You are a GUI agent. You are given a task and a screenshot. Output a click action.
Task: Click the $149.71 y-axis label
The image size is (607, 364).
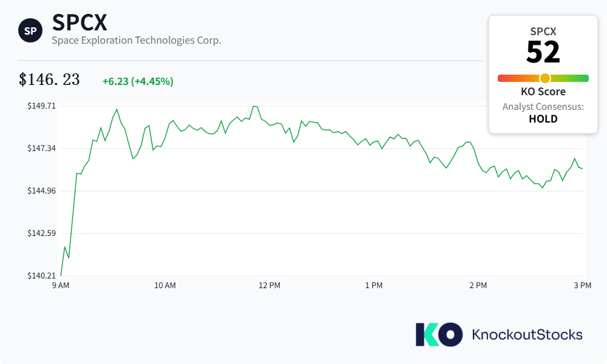point(41,106)
